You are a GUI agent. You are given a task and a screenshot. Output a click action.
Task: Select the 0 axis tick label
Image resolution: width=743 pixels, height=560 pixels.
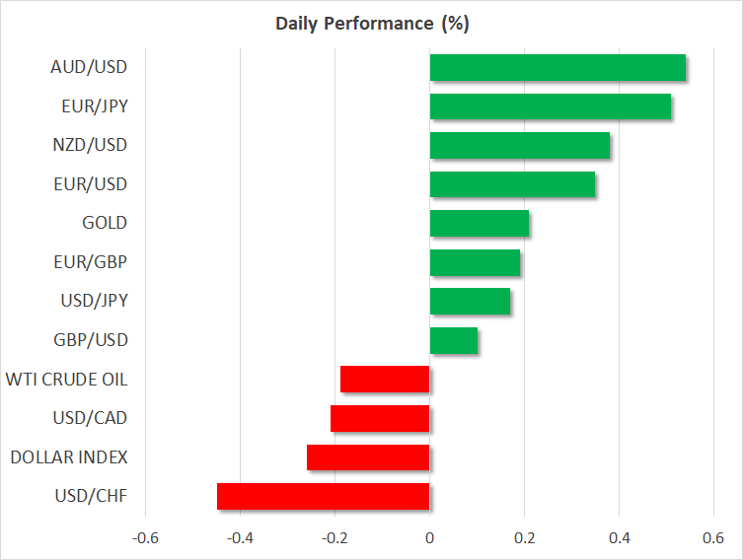click(429, 537)
